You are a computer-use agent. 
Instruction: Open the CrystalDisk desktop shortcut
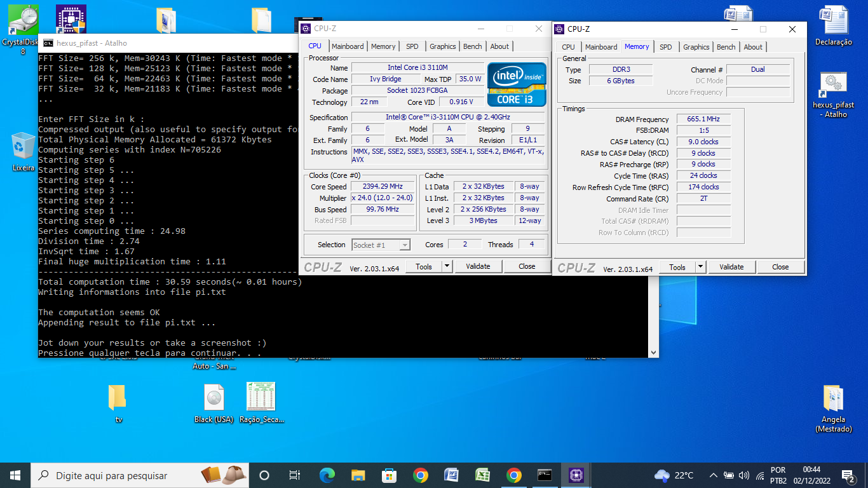23,29
